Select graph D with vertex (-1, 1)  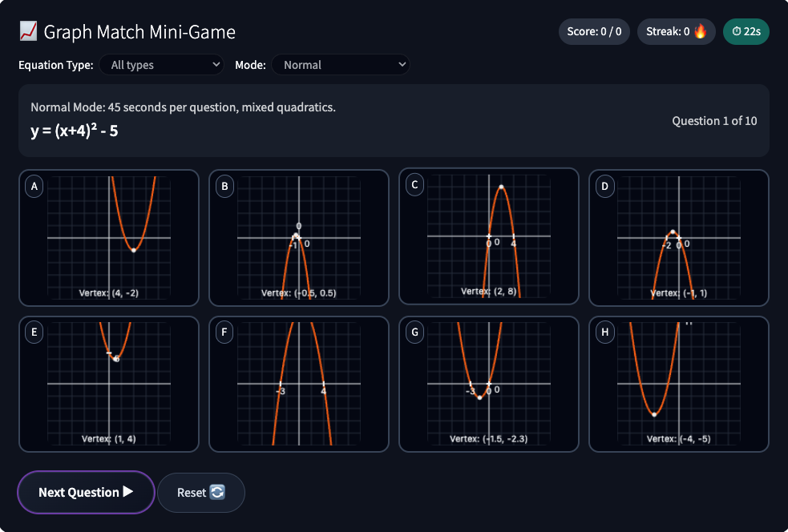(x=678, y=237)
